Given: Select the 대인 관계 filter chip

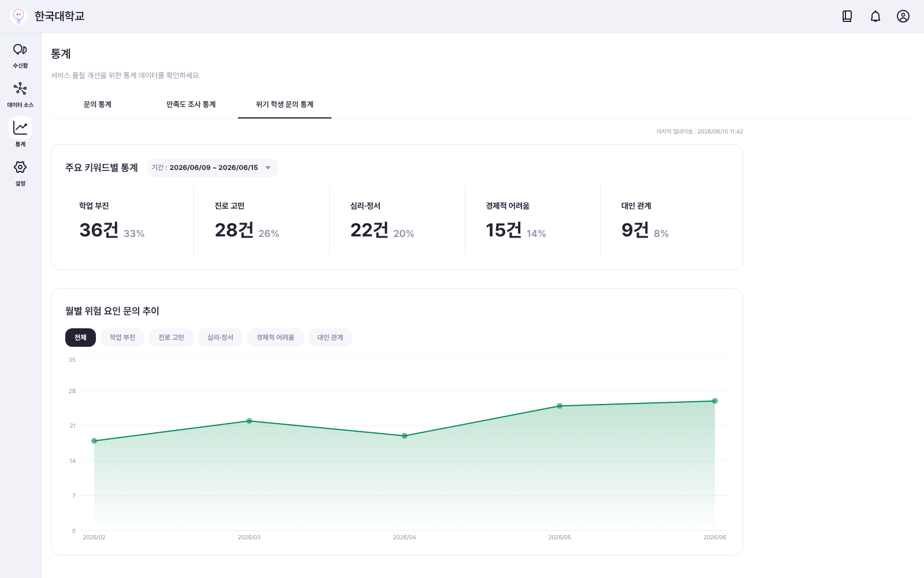Looking at the screenshot, I should tap(330, 338).
